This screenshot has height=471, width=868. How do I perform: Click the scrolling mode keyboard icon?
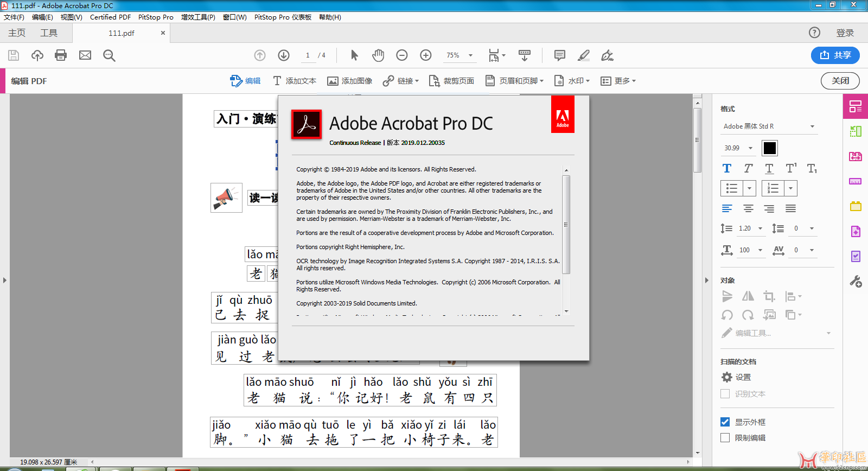click(x=525, y=55)
